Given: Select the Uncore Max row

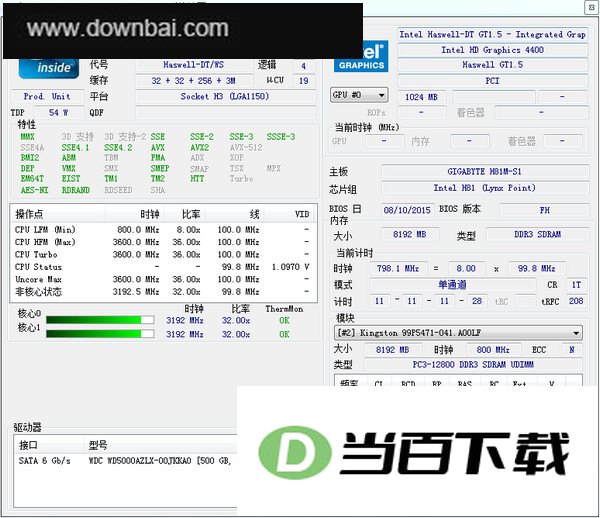Looking at the screenshot, I should click(162, 280).
